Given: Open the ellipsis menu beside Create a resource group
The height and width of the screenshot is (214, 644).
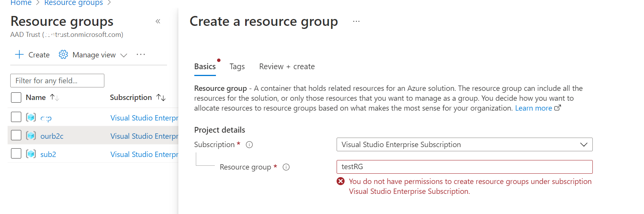Looking at the screenshot, I should coord(356,21).
